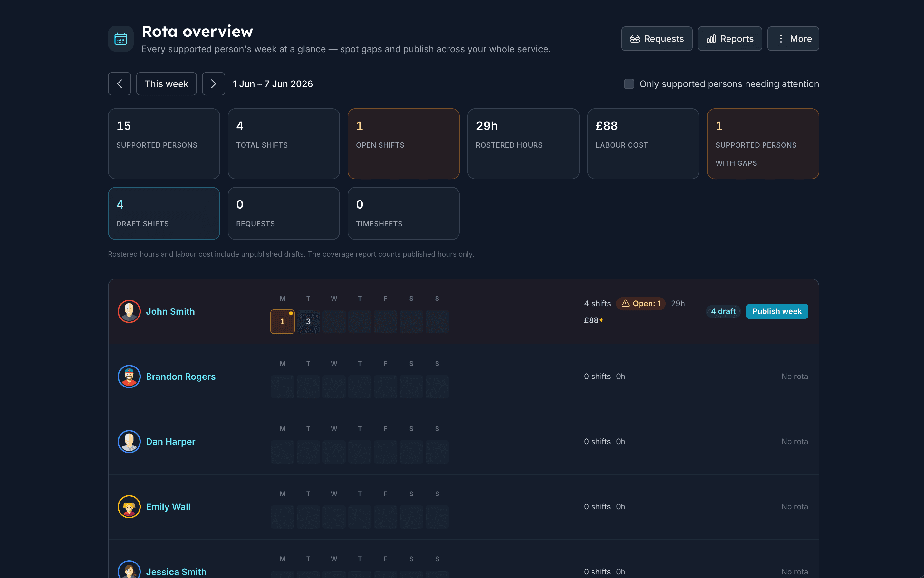This screenshot has width=924, height=578.
Task: Click the Open: 1 warning badge
Action: tap(641, 304)
